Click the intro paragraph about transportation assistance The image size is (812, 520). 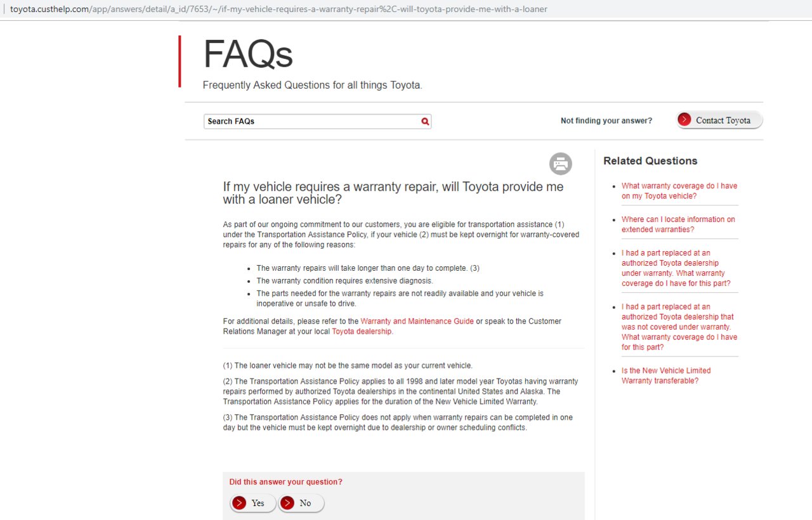click(x=401, y=235)
